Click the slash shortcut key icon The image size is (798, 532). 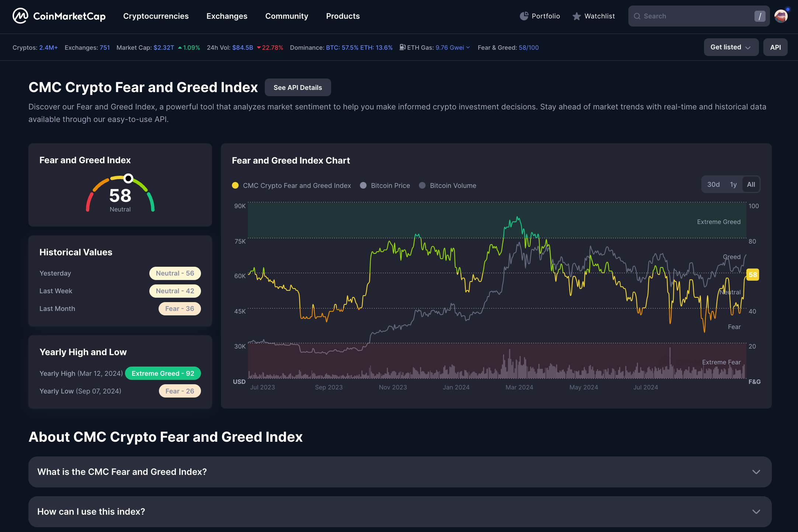pos(760,16)
